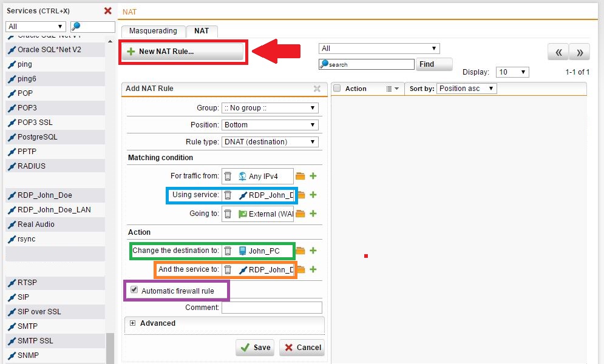Select the RDP_John_Doe_LAN service
The image size is (604, 364).
(55, 210)
